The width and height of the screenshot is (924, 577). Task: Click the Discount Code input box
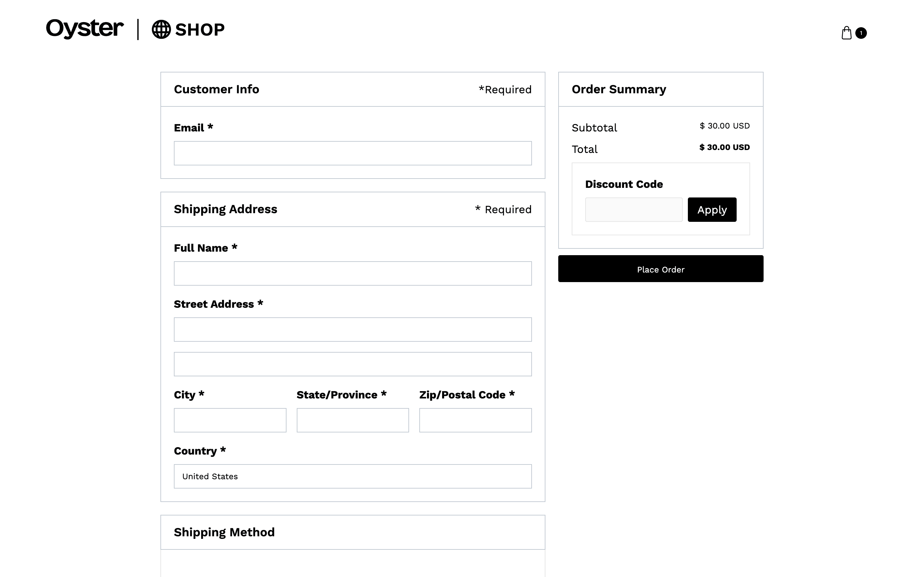[633, 210]
